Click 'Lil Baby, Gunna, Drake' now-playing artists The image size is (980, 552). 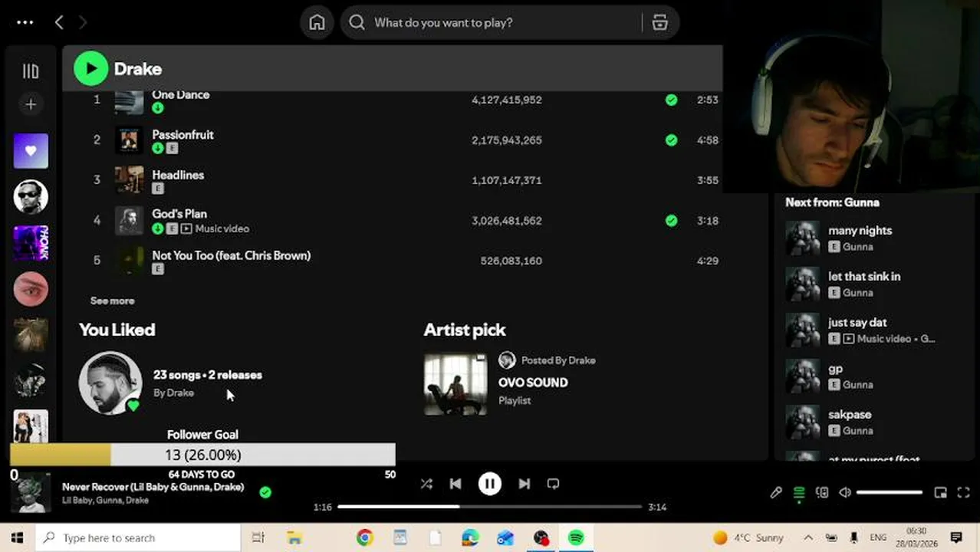point(105,501)
